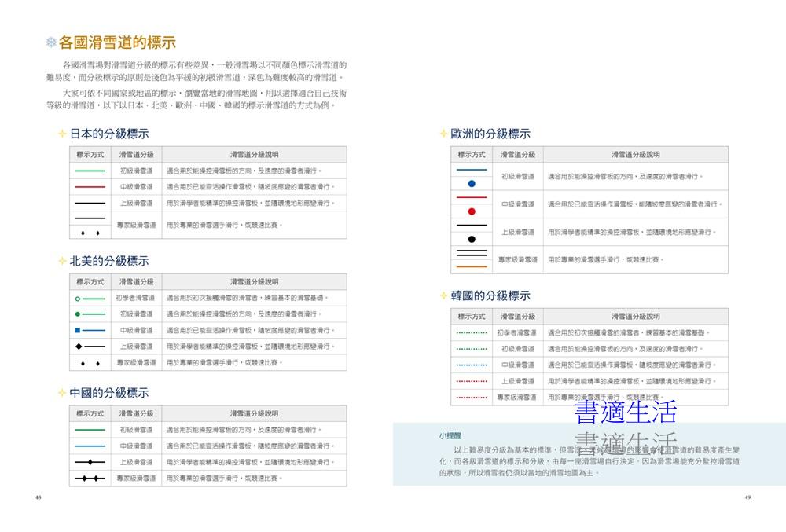This screenshot has width=786, height=532.
Task: Select the heading 中國的分級標示
Action: (x=109, y=393)
